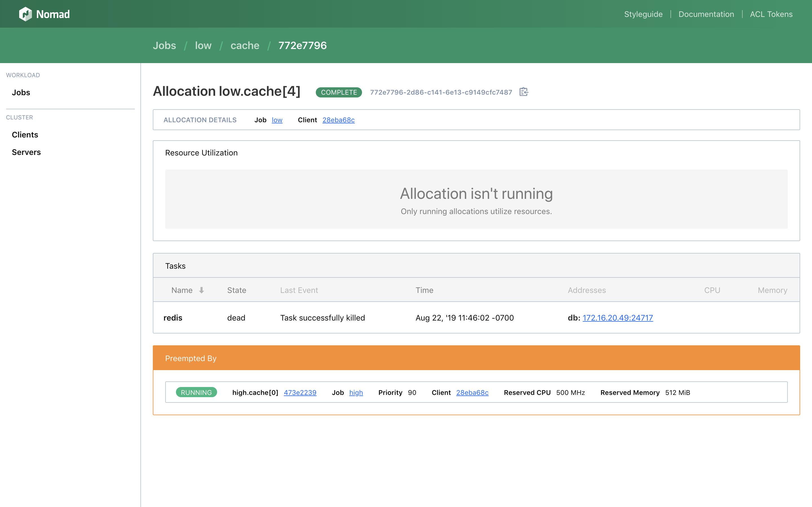The width and height of the screenshot is (812, 507).
Task: Open Documentation link in header
Action: click(x=706, y=14)
